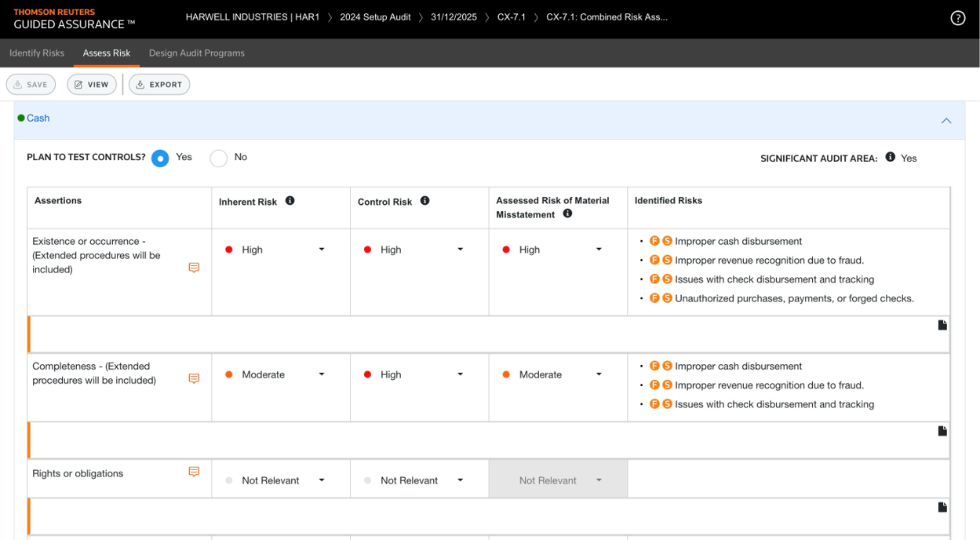Collapse the Cash section chevron
The image size is (980, 540).
pyautogui.click(x=946, y=120)
